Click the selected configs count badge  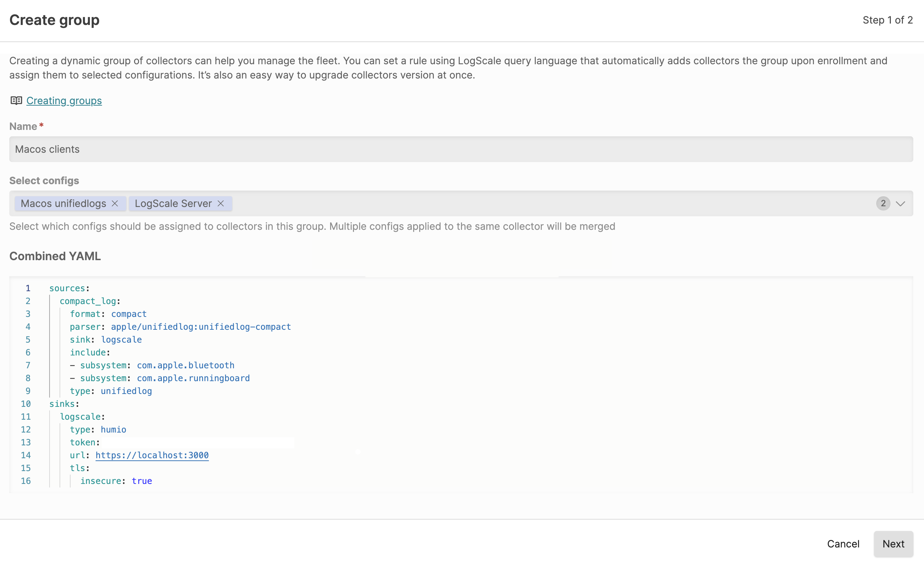click(883, 203)
